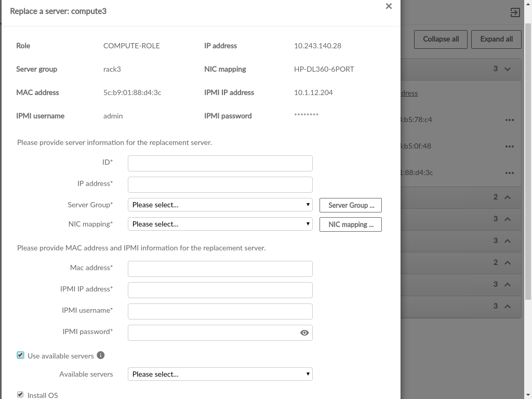Click the NIC mapping ... button
Screen dimensions: 532x399
pos(351,224)
